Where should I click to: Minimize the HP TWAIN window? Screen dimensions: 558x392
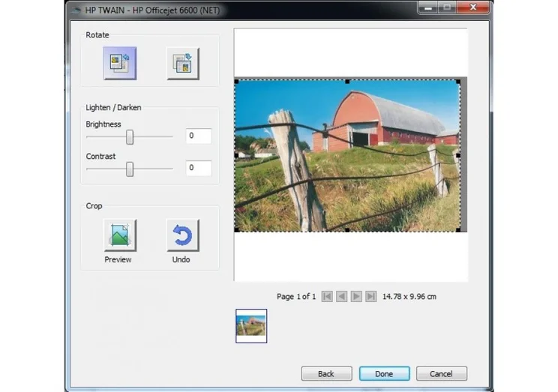pyautogui.click(x=428, y=7)
